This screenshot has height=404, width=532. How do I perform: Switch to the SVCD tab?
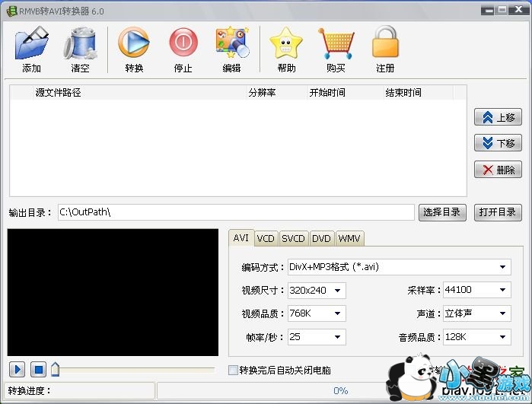294,238
